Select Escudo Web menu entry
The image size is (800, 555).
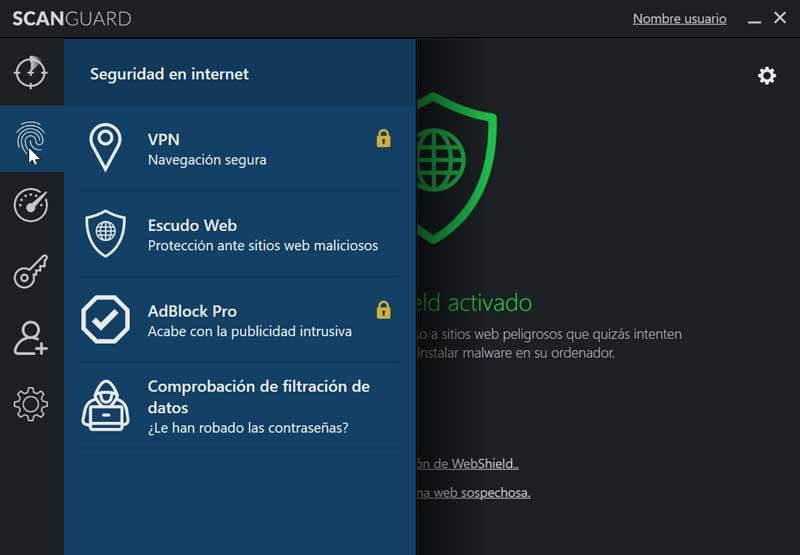(x=240, y=235)
